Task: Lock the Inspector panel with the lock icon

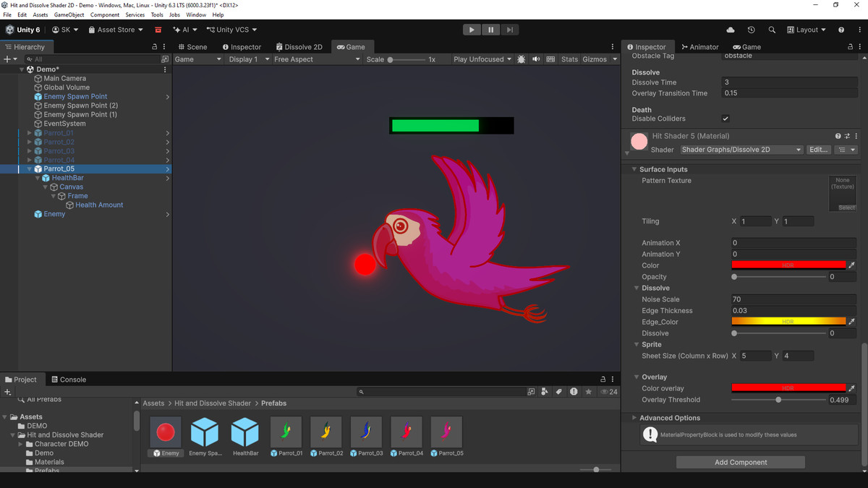Action: coord(850,47)
